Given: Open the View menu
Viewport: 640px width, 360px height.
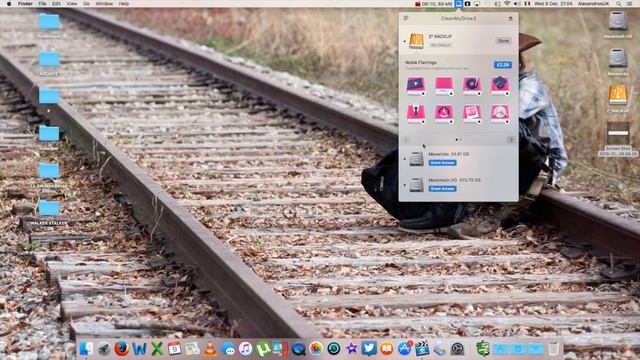Looking at the screenshot, I should click(72, 4).
